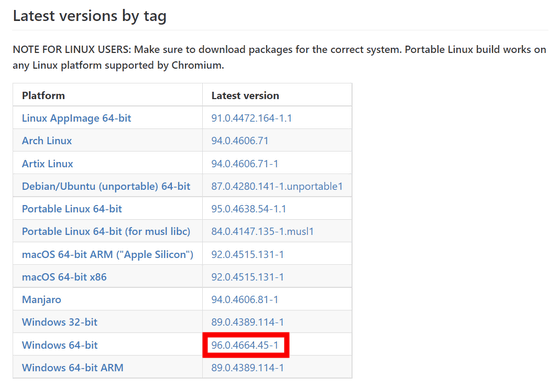Open the Manjaro platform link
560x387 pixels.
click(x=41, y=300)
